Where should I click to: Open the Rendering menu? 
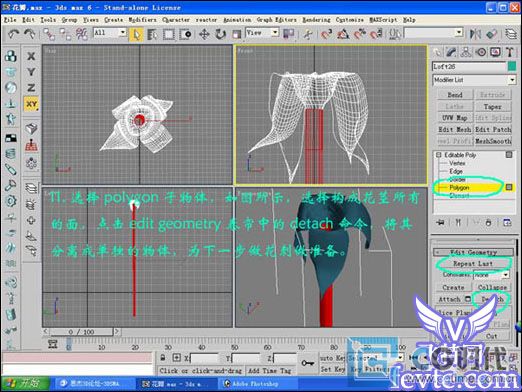tap(316, 20)
